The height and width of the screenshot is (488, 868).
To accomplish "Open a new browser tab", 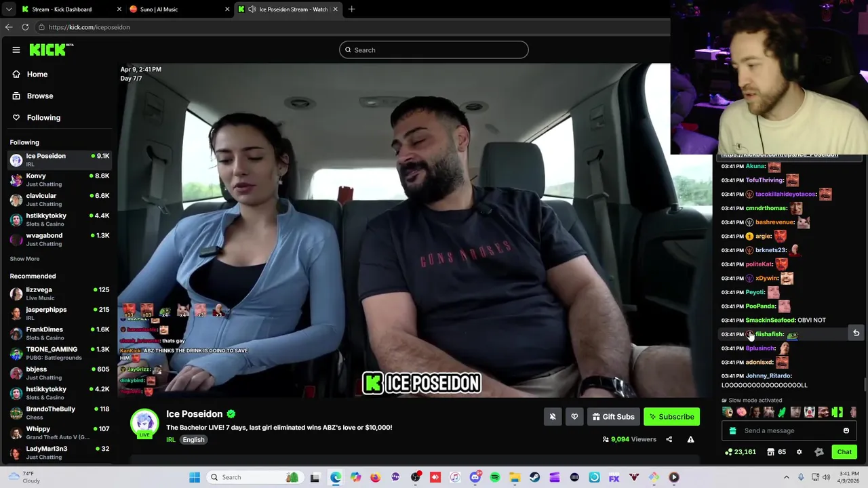I will point(351,9).
